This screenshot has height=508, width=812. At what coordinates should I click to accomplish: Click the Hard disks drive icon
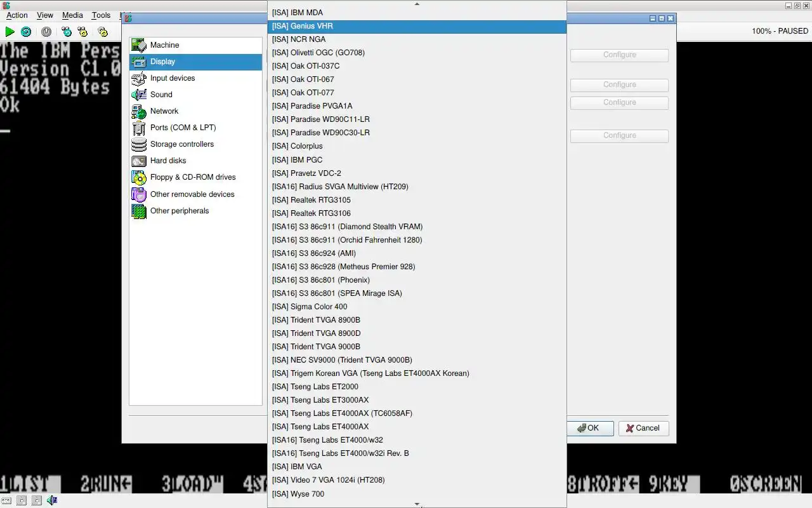pyautogui.click(x=139, y=161)
